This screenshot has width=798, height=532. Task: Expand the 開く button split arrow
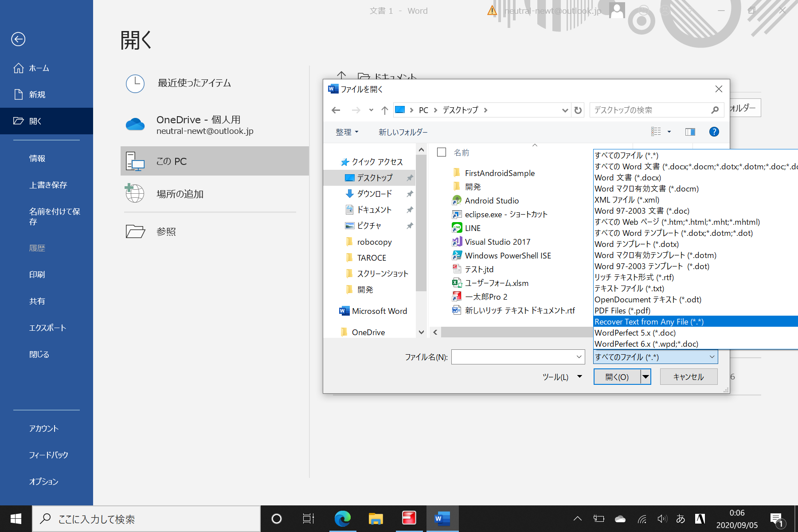646,377
